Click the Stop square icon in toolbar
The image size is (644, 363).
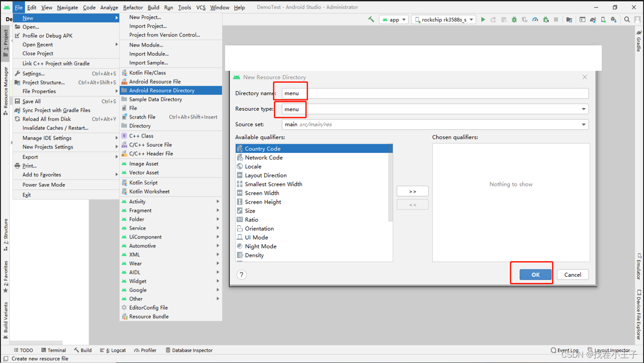(556, 20)
